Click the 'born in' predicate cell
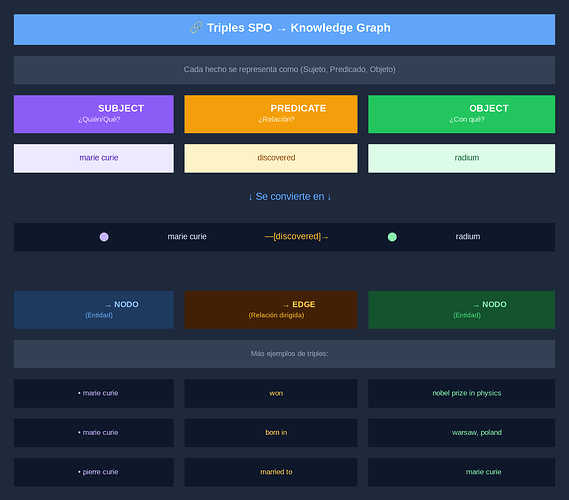The width and height of the screenshot is (569, 500). pos(271,433)
